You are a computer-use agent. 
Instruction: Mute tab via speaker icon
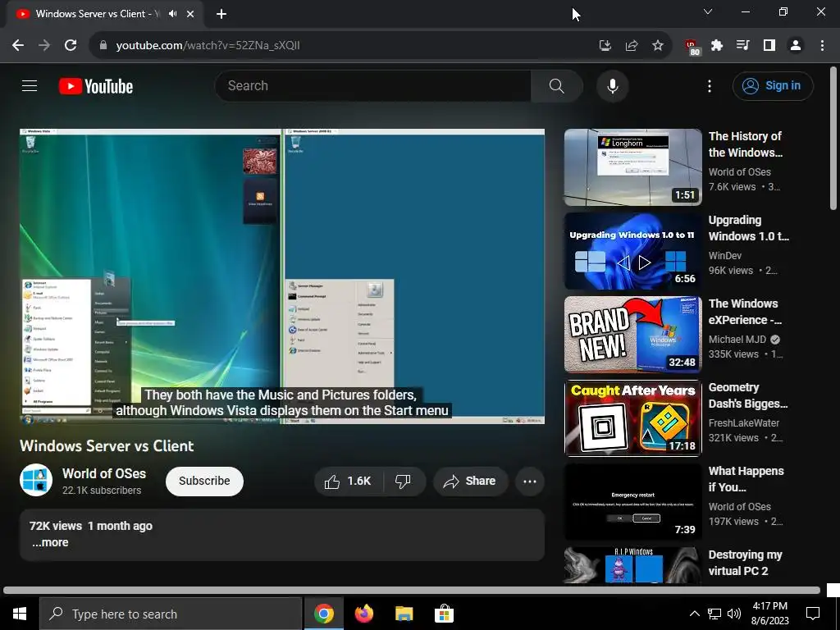coord(172,14)
